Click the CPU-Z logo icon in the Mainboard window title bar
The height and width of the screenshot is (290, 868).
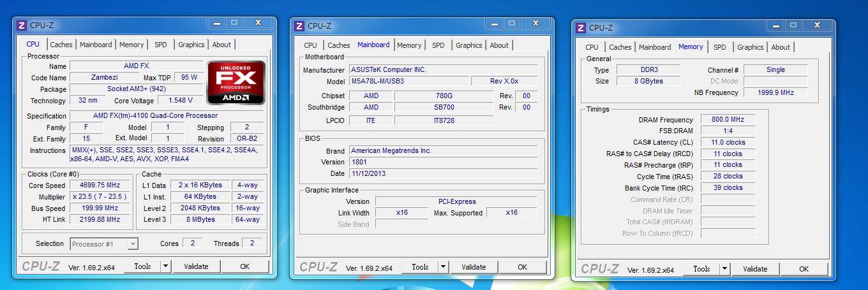pos(299,25)
